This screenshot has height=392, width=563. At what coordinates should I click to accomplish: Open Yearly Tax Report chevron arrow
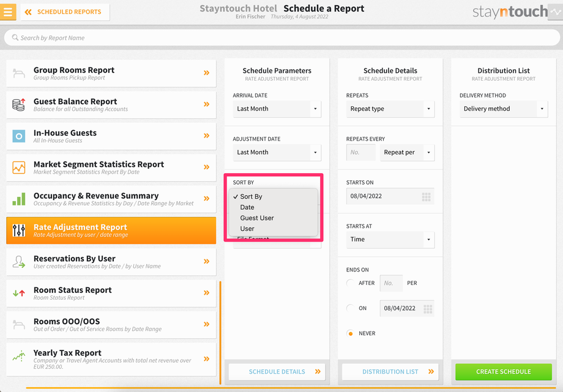click(206, 359)
